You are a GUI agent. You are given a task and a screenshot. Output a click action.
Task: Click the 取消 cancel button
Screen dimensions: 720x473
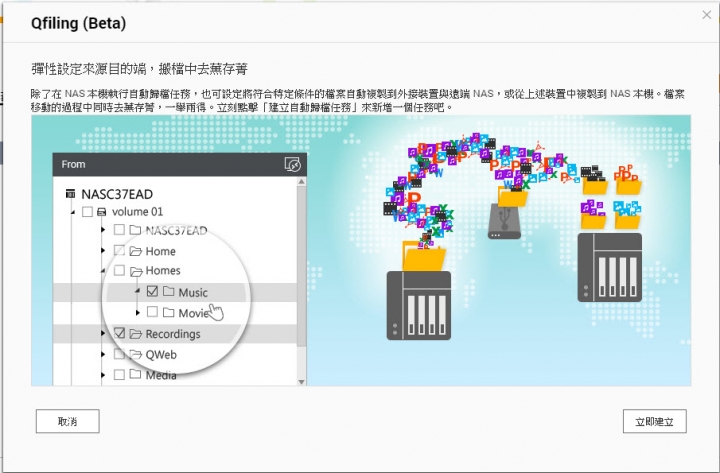68,421
